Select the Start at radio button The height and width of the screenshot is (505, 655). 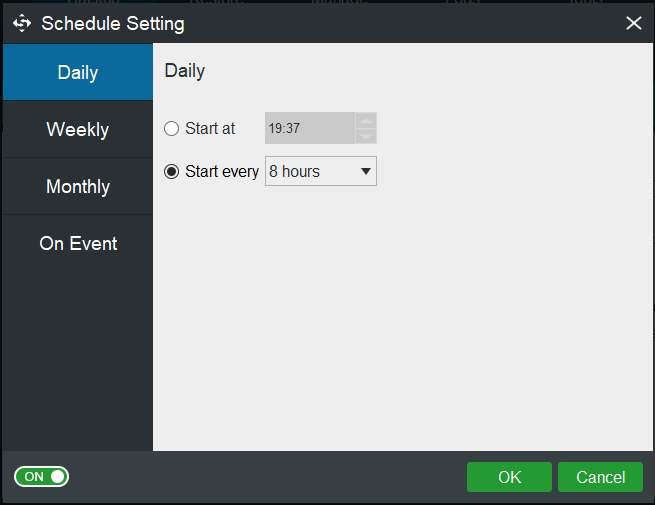[x=172, y=129]
